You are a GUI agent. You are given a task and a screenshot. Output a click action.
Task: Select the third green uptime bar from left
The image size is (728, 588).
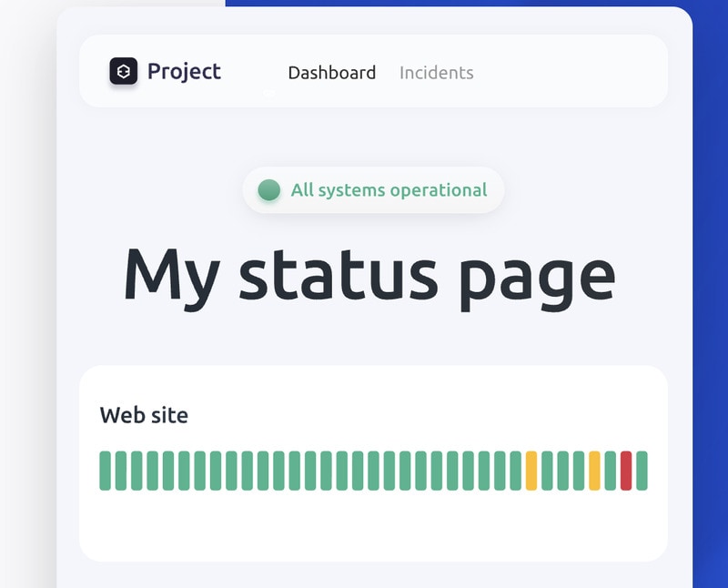click(136, 471)
